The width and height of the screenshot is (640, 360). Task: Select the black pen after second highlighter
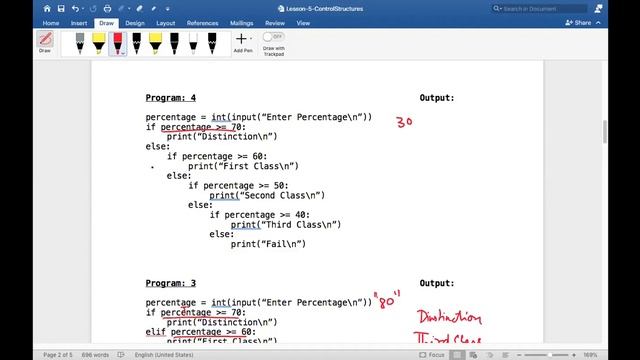click(x=174, y=43)
